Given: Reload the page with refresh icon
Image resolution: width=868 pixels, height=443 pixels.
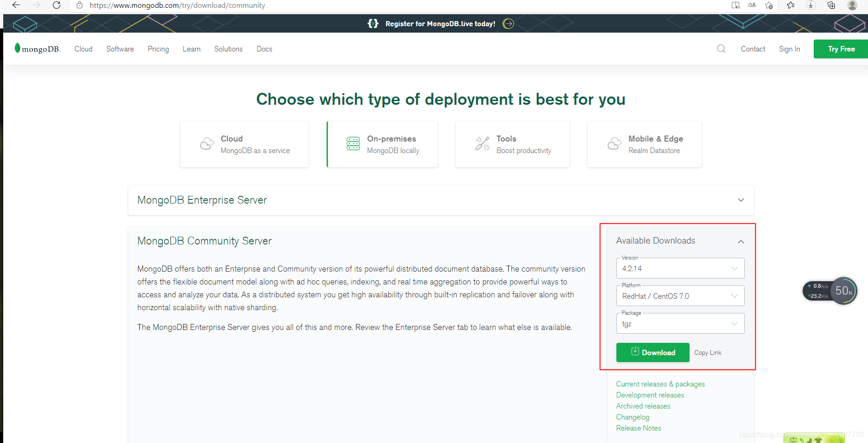Looking at the screenshot, I should pyautogui.click(x=57, y=5).
